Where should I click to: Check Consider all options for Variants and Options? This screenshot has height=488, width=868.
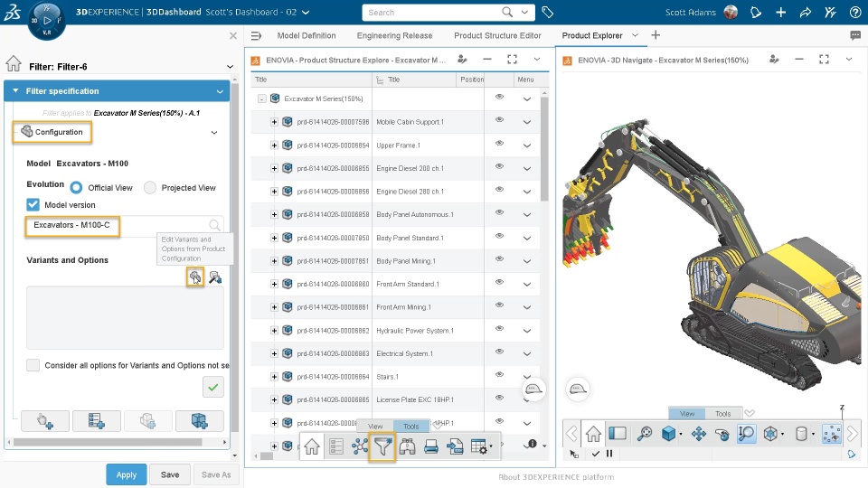coord(33,365)
